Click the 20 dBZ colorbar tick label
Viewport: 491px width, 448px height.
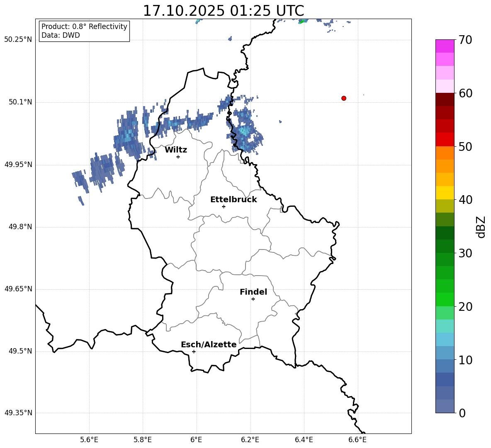coord(465,307)
